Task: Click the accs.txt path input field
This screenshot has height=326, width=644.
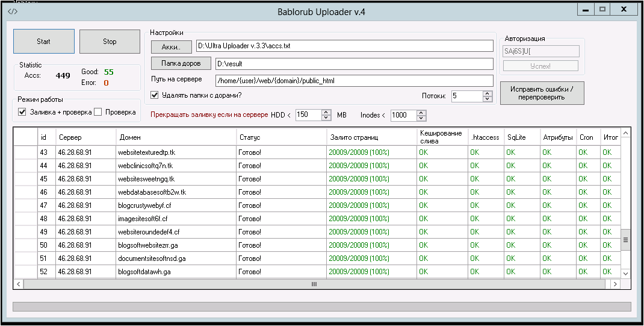Action: [x=344, y=46]
